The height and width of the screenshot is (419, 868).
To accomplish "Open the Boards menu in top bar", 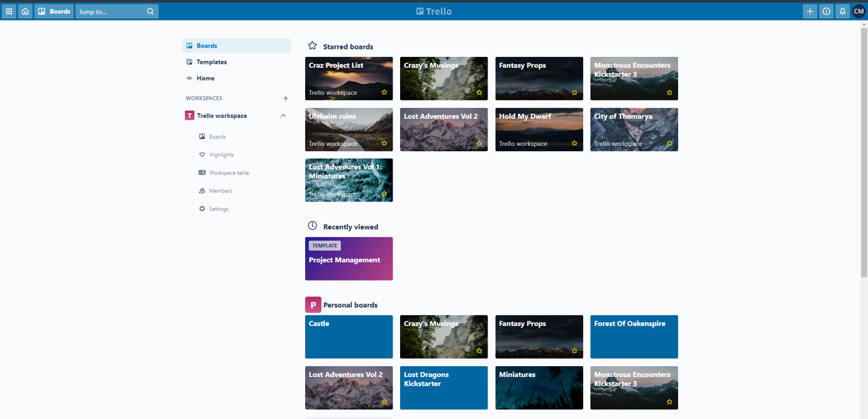I will 54,12.
